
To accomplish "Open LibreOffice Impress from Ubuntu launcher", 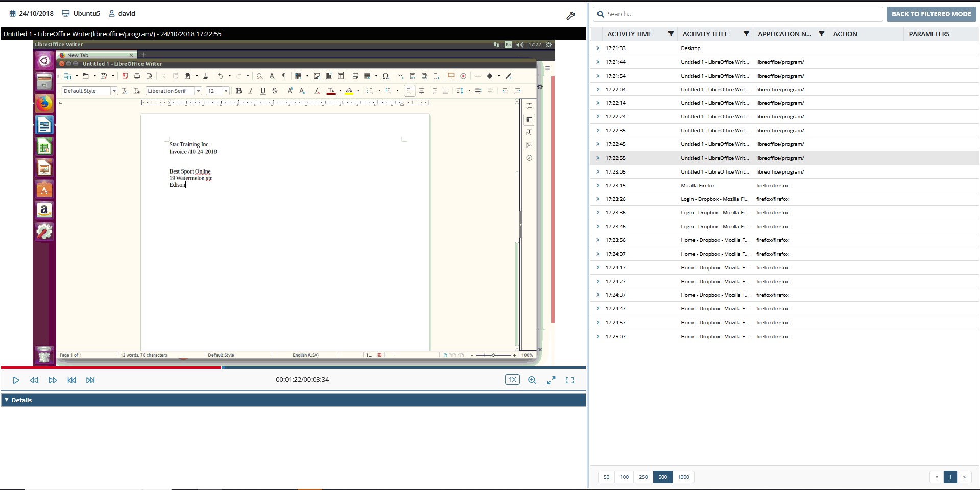I will [44, 168].
